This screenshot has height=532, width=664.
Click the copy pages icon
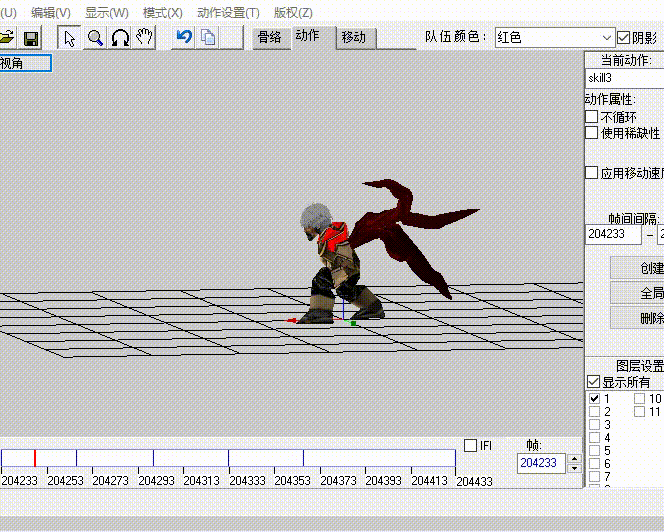point(208,37)
